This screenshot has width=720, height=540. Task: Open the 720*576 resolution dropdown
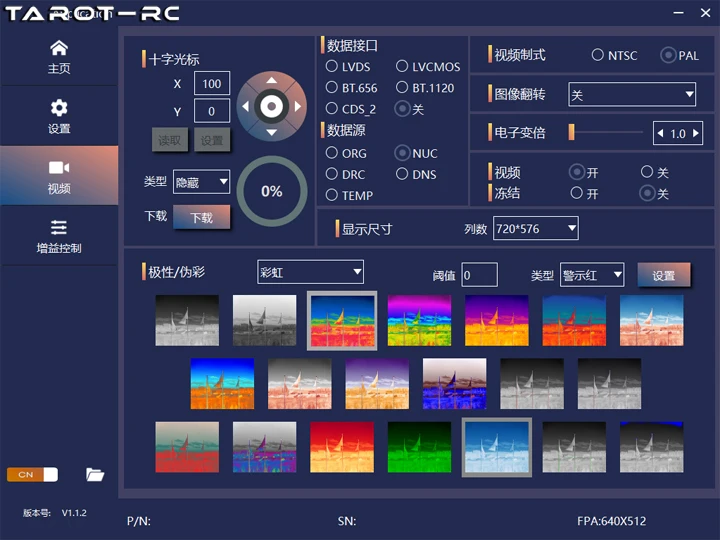[536, 229]
